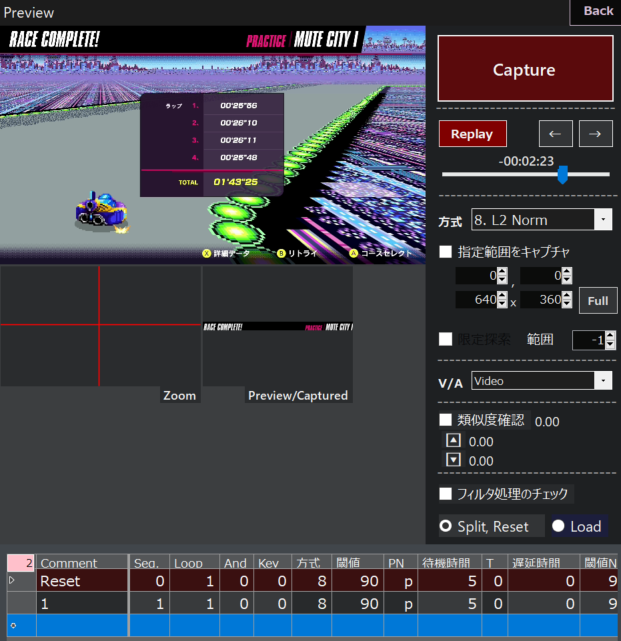Open the V/A Video dropdown
This screenshot has height=641, width=621.
[603, 381]
